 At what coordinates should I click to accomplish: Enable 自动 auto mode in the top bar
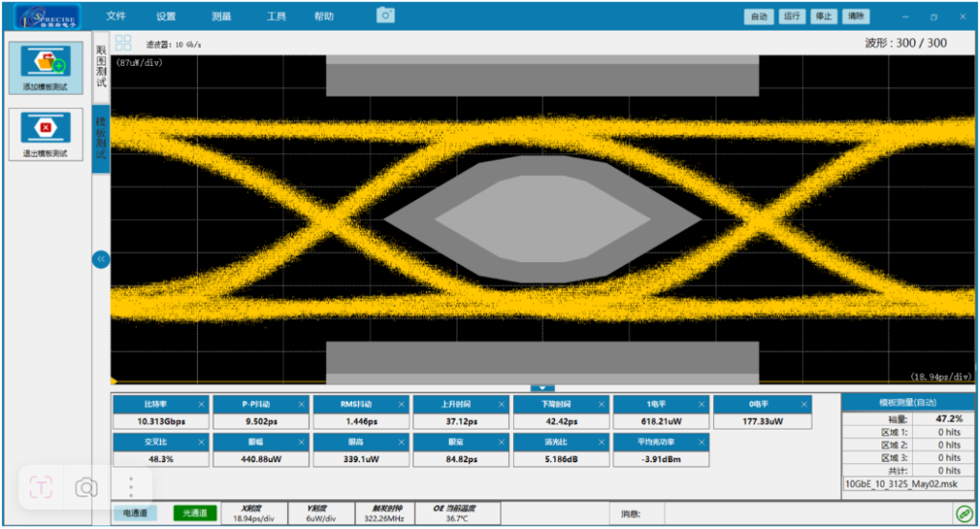[x=759, y=16]
